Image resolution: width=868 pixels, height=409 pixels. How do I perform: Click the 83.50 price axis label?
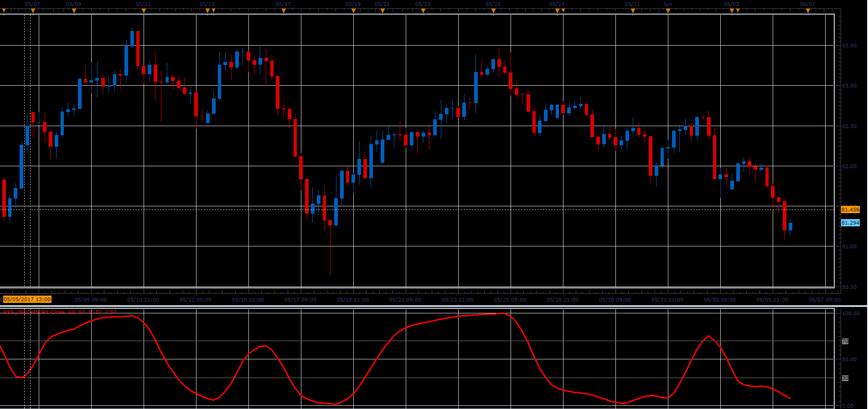849,46
